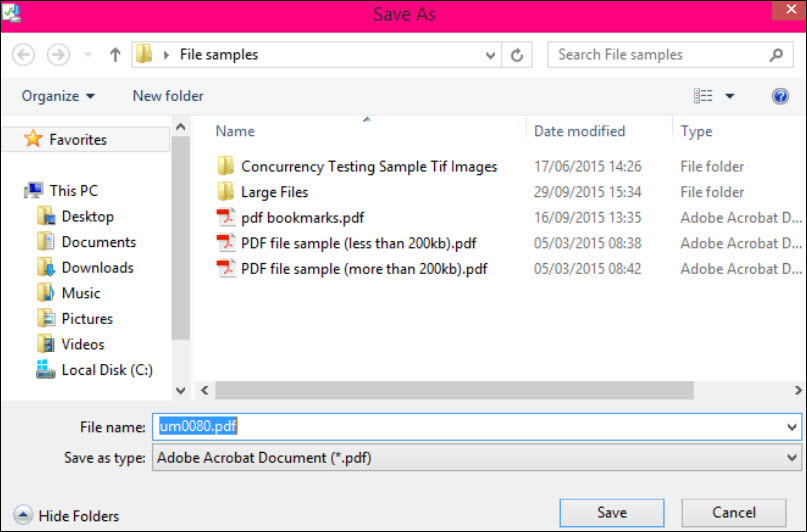The height and width of the screenshot is (532, 807).
Task: Open the address bar previous locations dropdown
Action: coord(490,55)
